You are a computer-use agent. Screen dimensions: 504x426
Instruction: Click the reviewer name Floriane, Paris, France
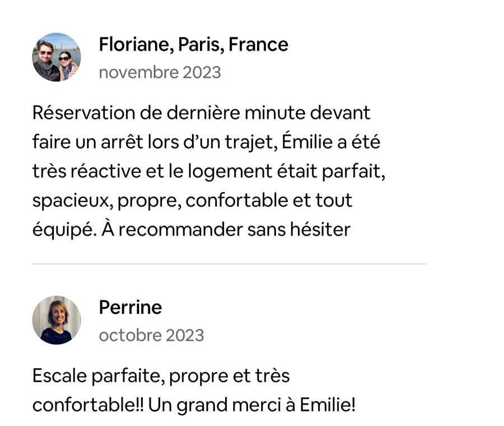pyautogui.click(x=194, y=45)
